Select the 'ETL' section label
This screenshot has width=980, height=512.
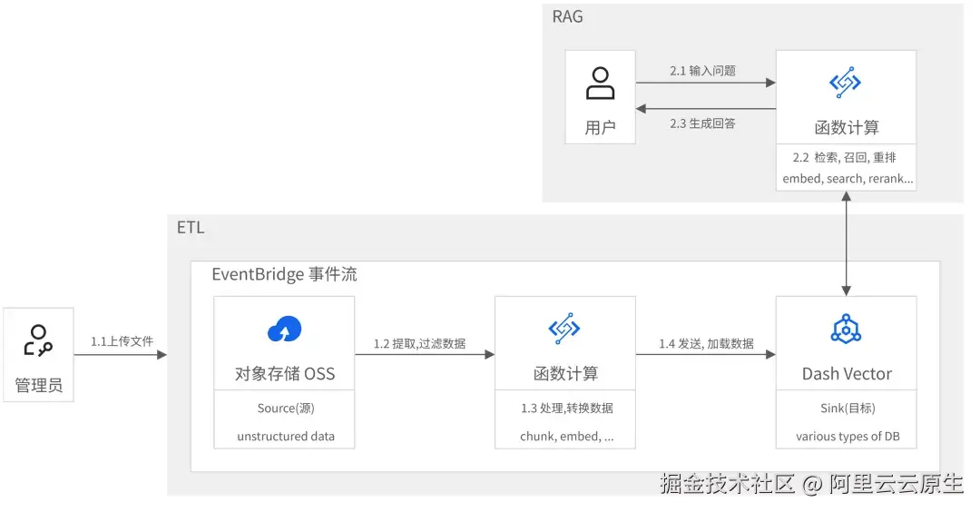click(191, 228)
